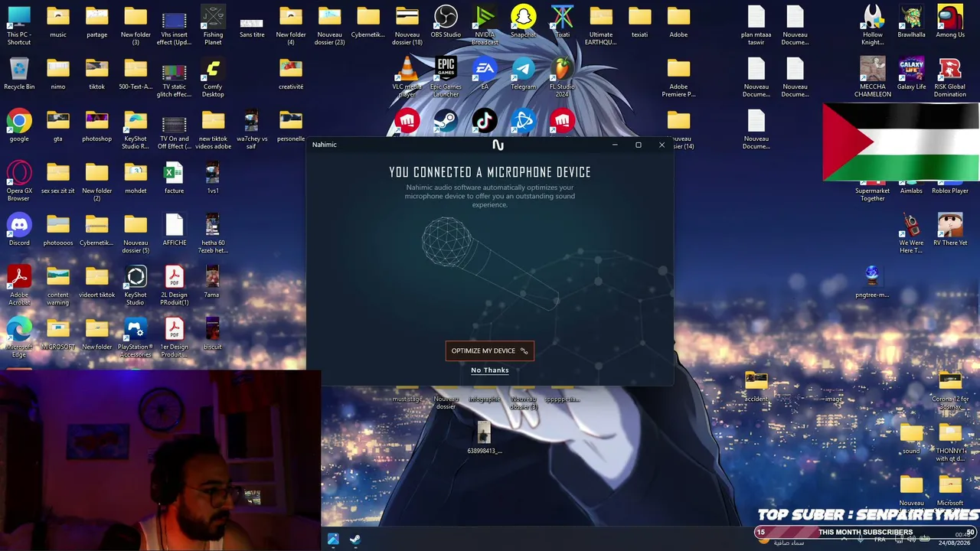Select the We Were Here shortcut
The width and height of the screenshot is (980, 551).
[911, 233]
